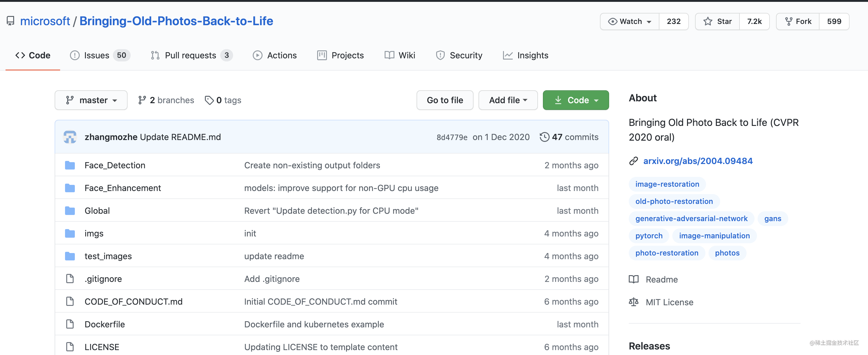Open commit 'Dockerfile and kubernetes example'
Viewport: 868px width, 355px height.
pyautogui.click(x=314, y=324)
